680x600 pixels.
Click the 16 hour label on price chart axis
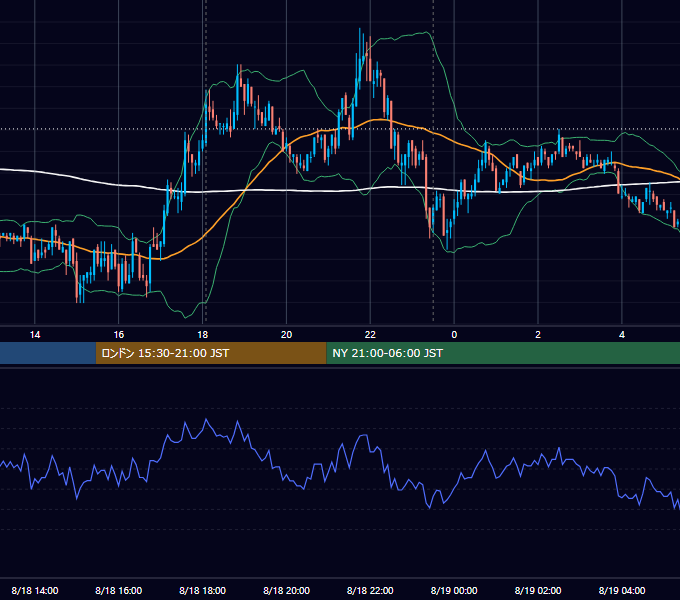pos(118,335)
